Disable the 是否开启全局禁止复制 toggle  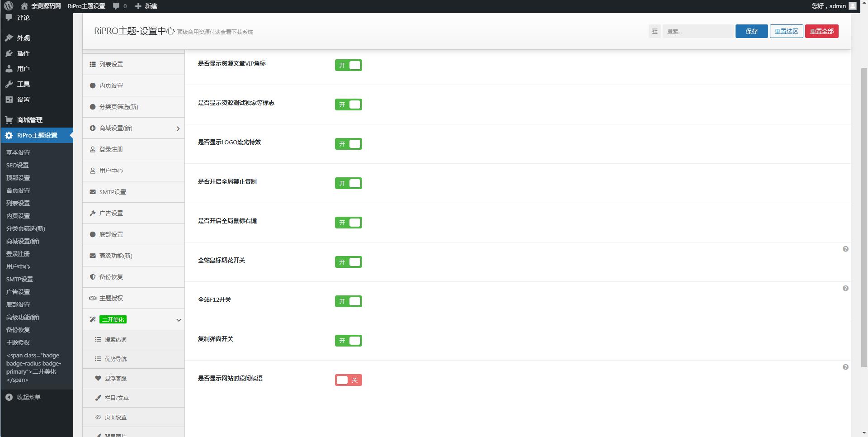point(348,183)
